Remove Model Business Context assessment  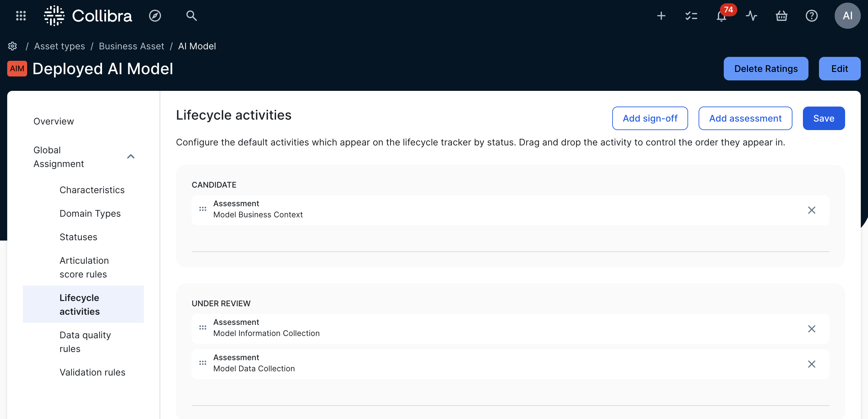[811, 210]
